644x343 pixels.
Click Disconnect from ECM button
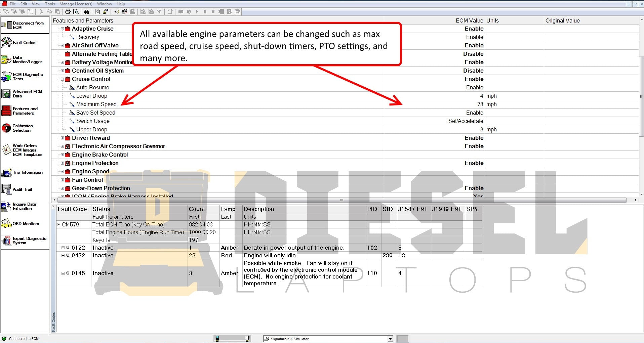point(25,26)
